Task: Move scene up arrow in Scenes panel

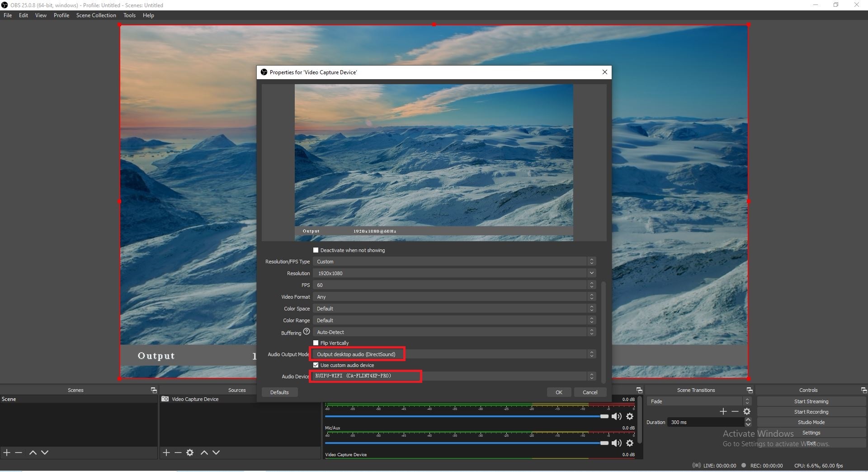Action: pyautogui.click(x=33, y=453)
